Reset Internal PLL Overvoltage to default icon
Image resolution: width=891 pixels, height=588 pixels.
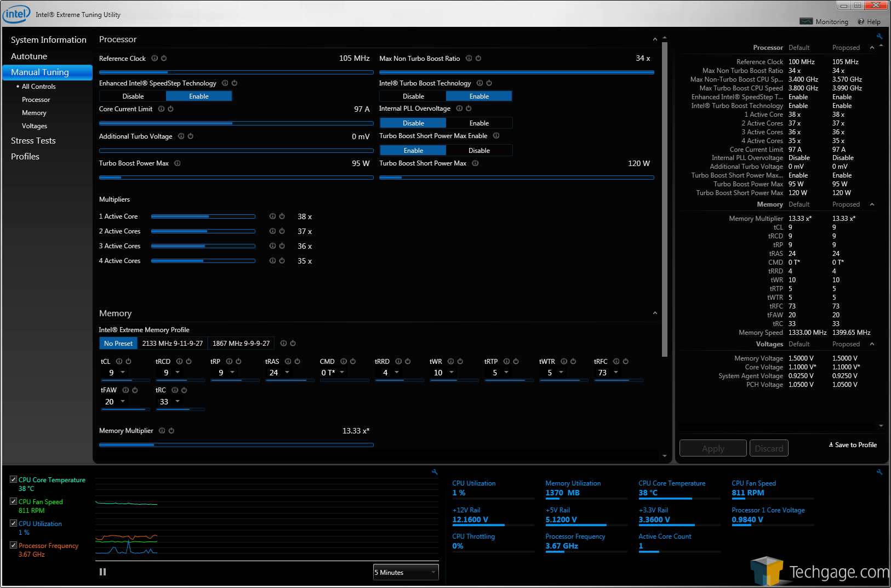coord(469,109)
